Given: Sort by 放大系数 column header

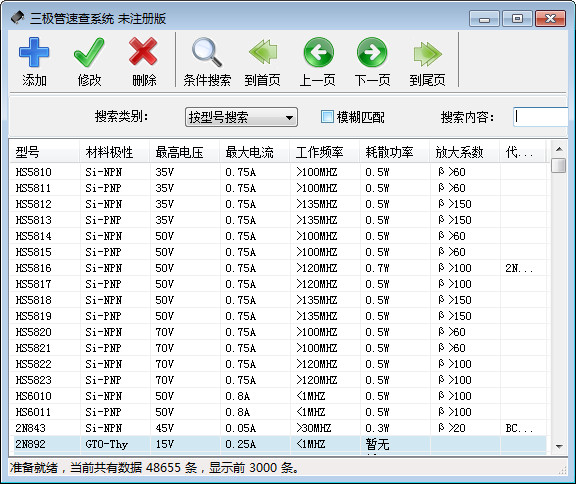Looking at the screenshot, I should tap(465, 152).
